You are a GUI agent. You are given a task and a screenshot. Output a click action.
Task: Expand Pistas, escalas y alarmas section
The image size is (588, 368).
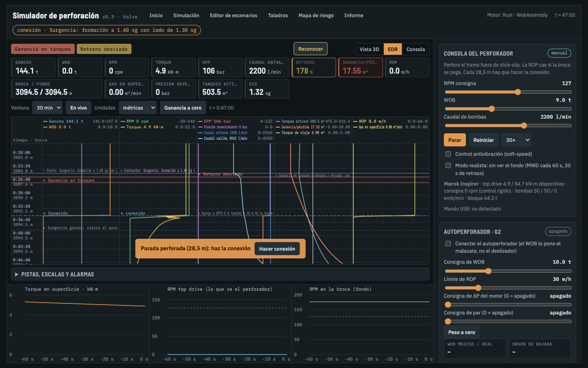point(220,274)
